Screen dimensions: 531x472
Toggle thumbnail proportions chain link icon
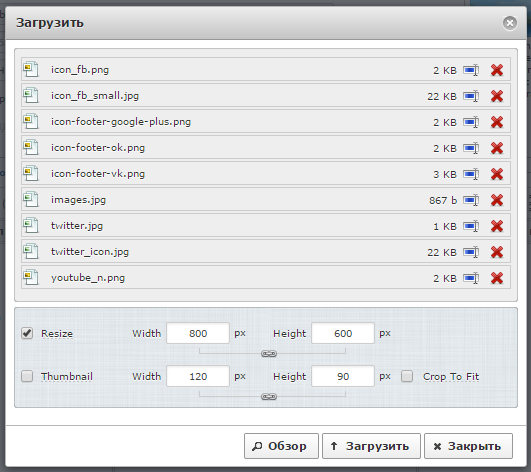(x=269, y=396)
